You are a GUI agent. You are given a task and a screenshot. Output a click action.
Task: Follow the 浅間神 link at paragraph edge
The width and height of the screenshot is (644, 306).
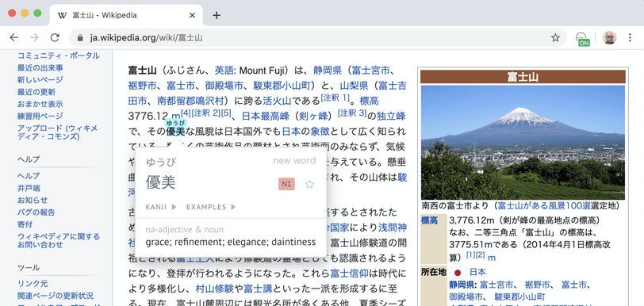click(393, 228)
